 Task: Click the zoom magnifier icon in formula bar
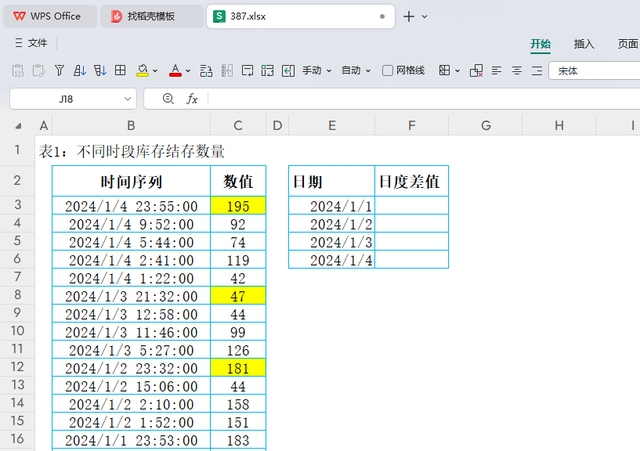point(168,98)
